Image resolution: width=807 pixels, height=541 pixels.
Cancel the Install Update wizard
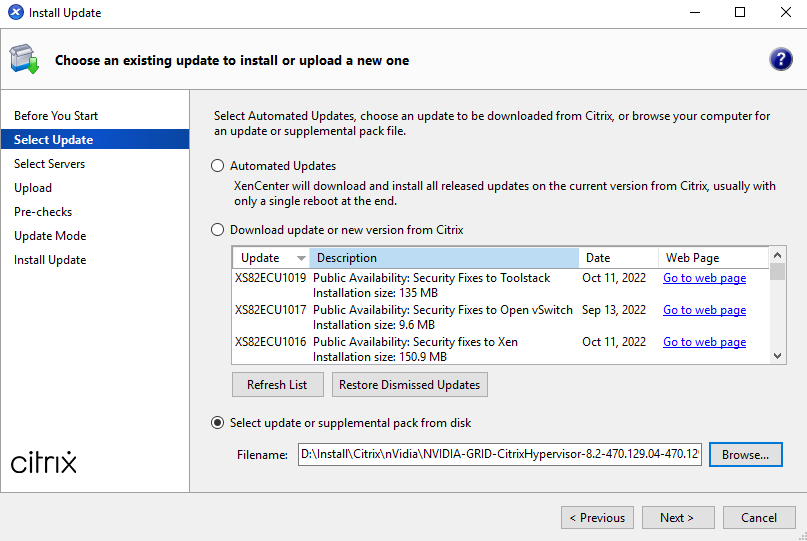(759, 517)
